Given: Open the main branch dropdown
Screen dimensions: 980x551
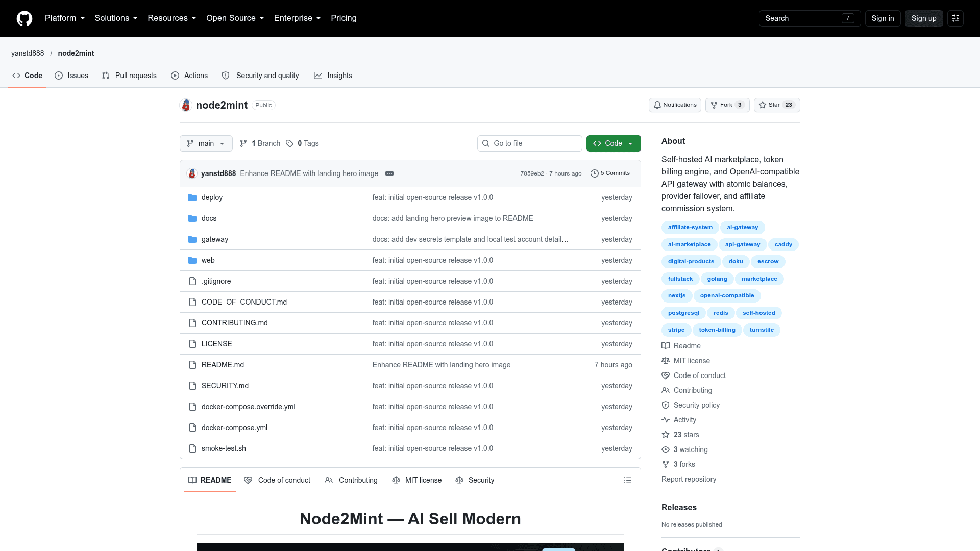Looking at the screenshot, I should [206, 143].
